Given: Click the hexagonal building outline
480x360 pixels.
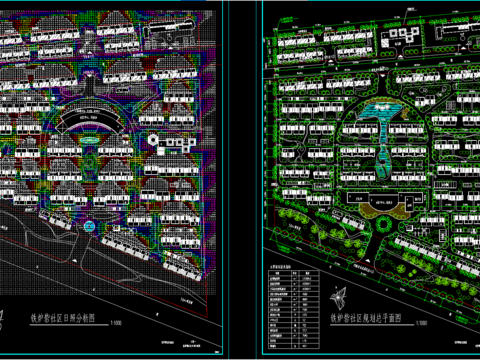Looking at the screenshot, I should [x=153, y=139].
